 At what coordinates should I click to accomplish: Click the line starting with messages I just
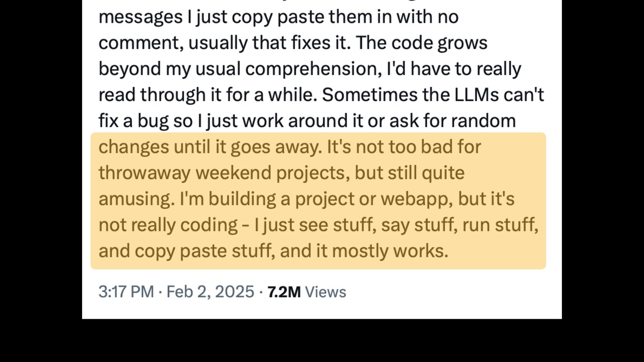pos(278,17)
